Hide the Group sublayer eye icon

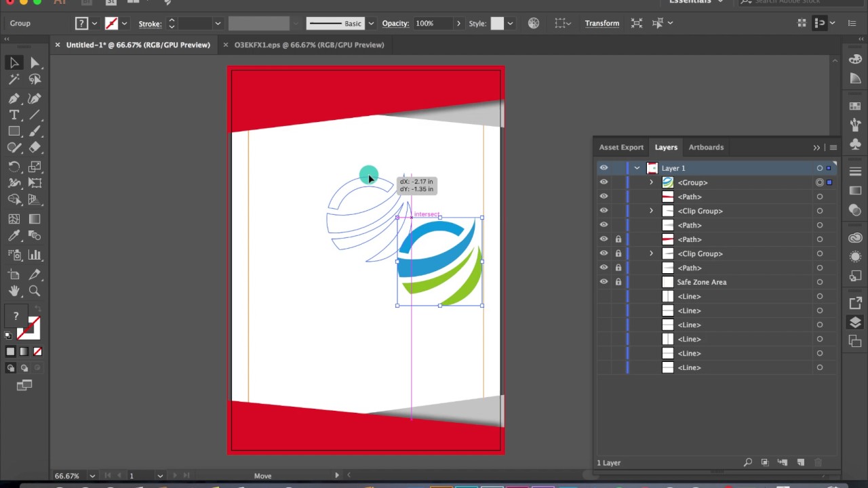tap(604, 182)
